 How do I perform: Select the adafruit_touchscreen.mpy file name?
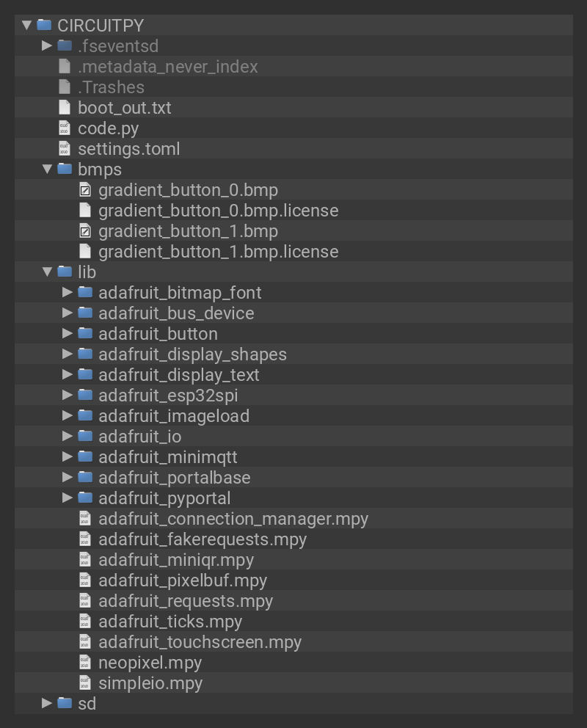200,642
